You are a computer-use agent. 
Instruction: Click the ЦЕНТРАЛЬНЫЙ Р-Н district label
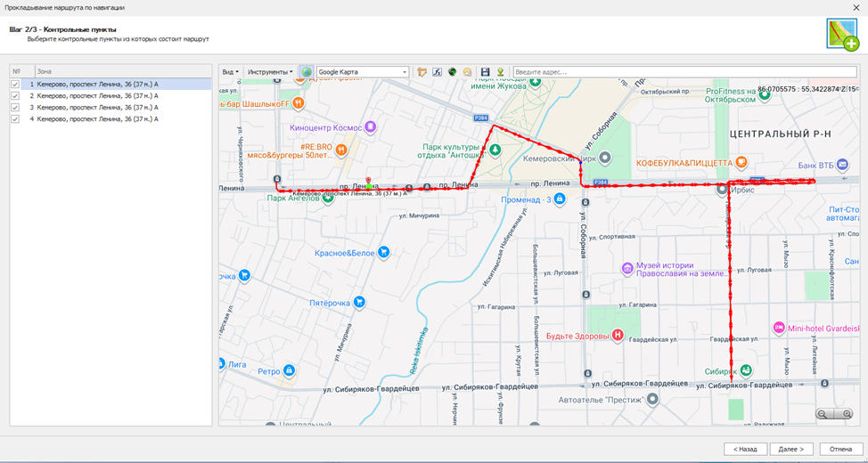point(781,134)
